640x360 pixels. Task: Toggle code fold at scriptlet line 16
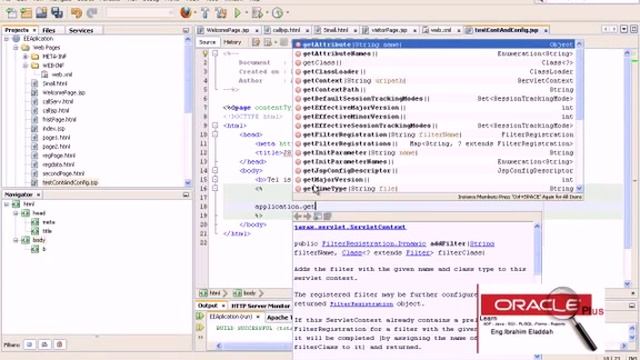pyautogui.click(x=215, y=188)
